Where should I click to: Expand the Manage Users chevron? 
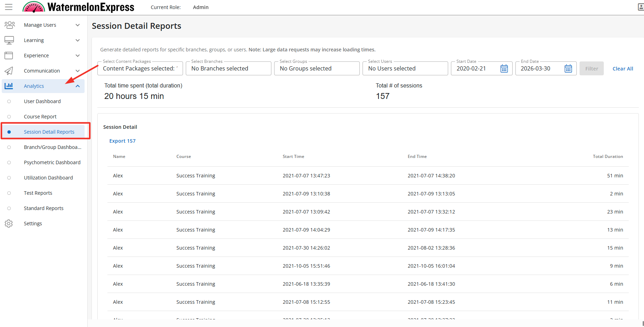(x=78, y=25)
